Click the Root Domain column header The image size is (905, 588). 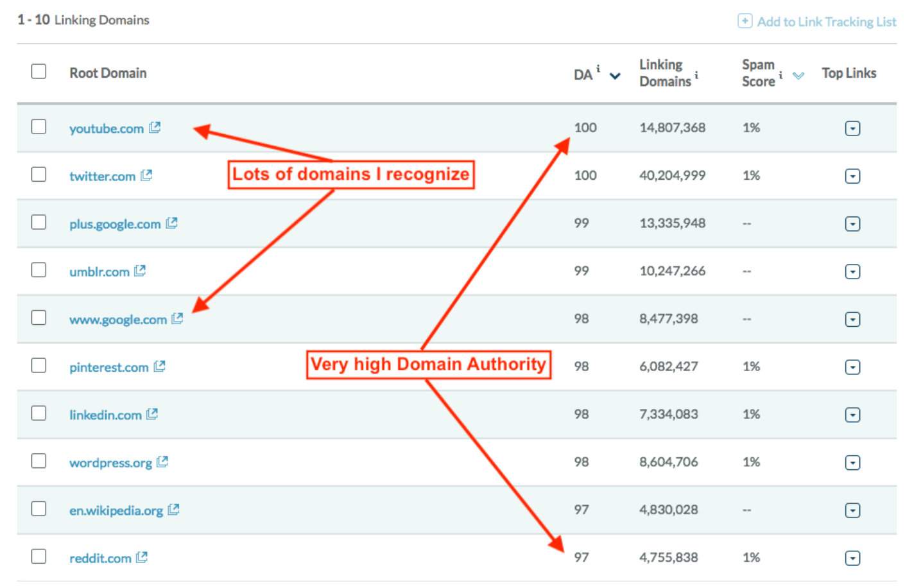point(108,73)
